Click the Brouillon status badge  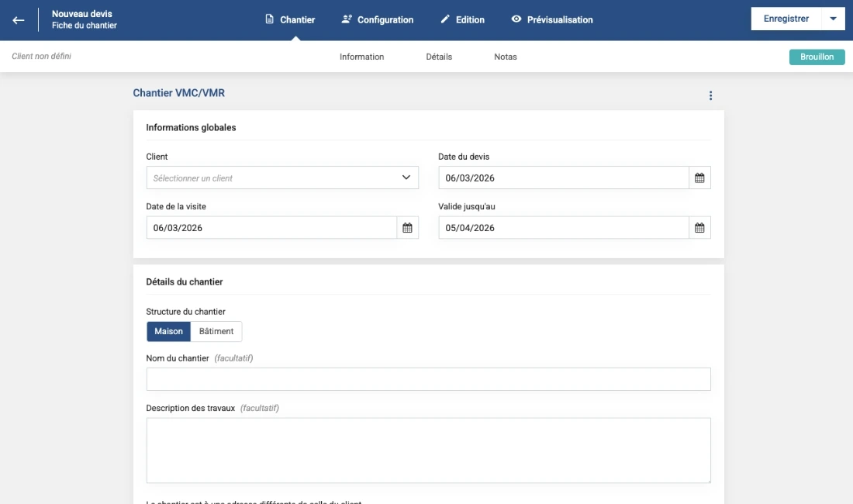coord(817,57)
